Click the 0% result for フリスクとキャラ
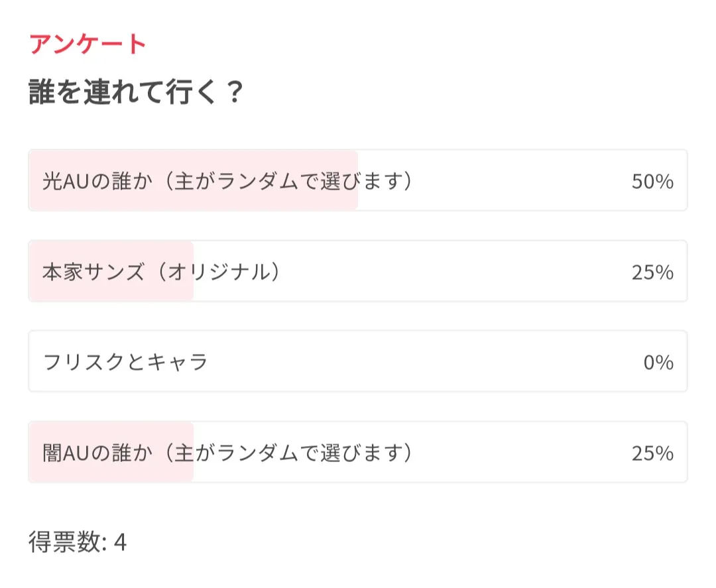716x588 pixels. point(658,362)
